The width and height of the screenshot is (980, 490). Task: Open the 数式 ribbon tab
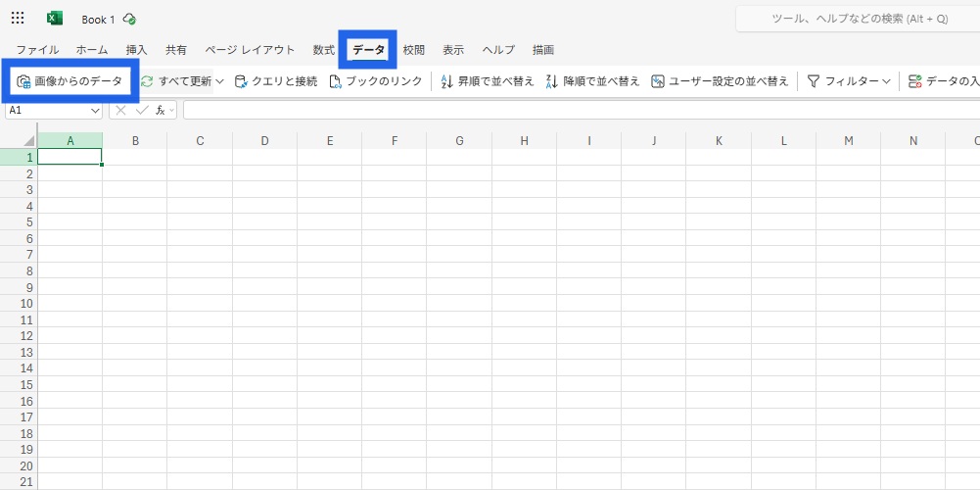click(x=324, y=50)
